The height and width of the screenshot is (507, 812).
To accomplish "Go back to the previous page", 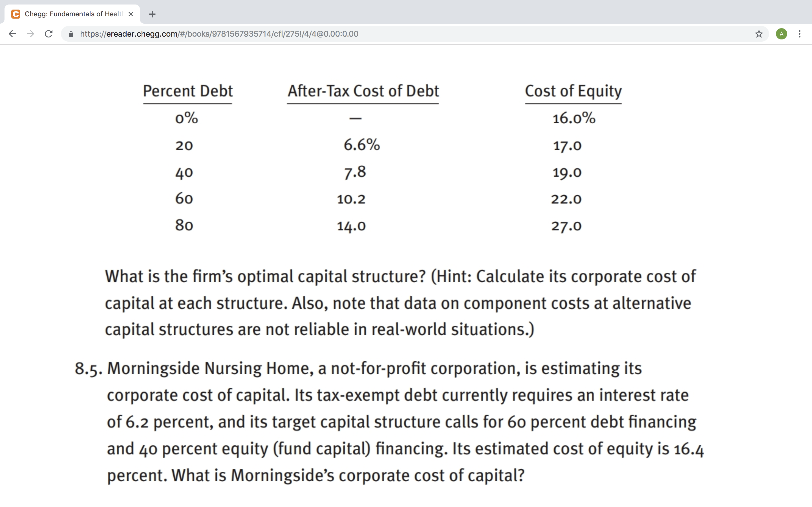I will tap(12, 34).
